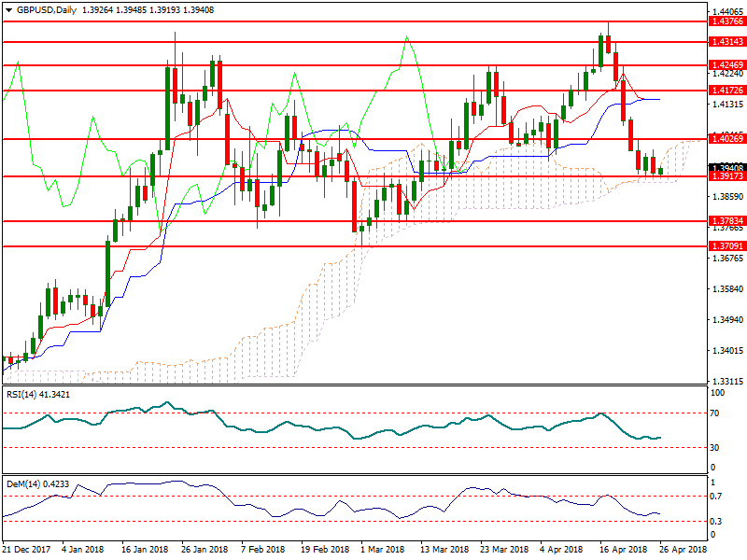This screenshot has height=560, width=747.
Task: Click the RSI 70 level scale value
Action: click(715, 413)
